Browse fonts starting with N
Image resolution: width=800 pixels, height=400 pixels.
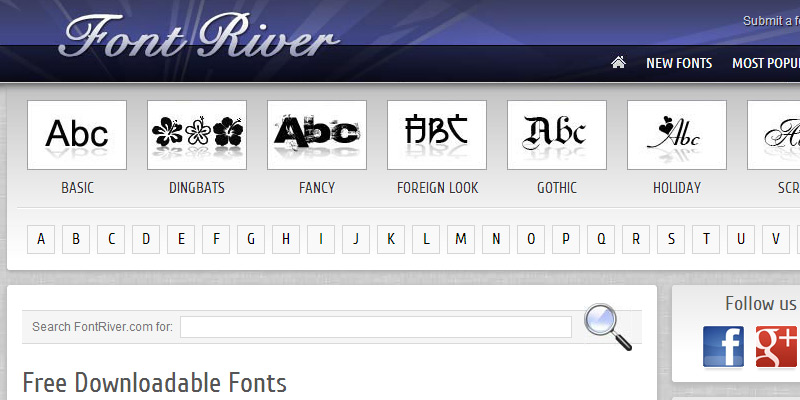coord(496,239)
